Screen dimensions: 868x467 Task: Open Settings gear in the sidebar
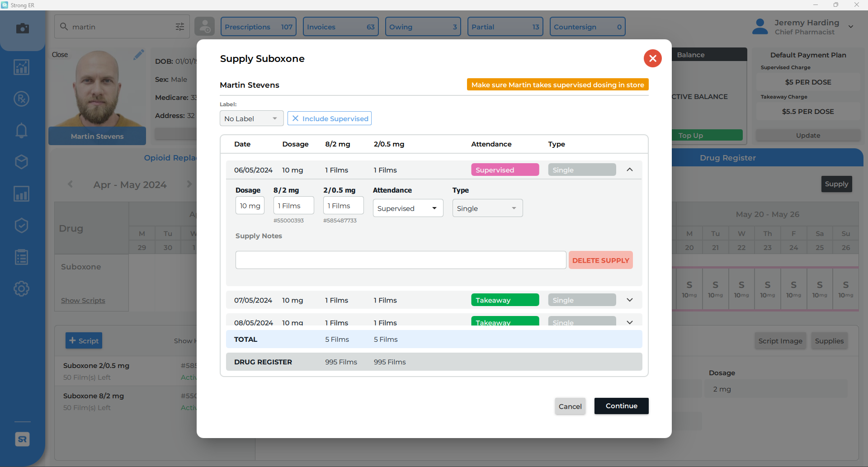pos(21,288)
